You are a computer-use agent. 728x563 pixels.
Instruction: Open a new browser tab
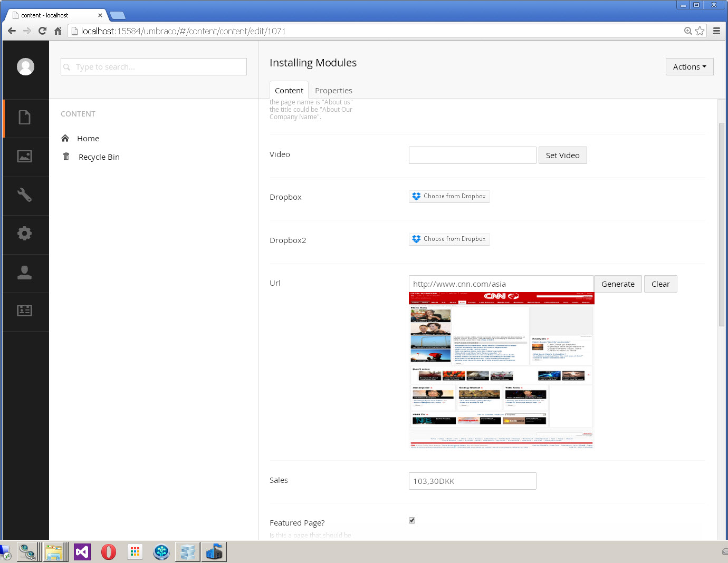[117, 15]
